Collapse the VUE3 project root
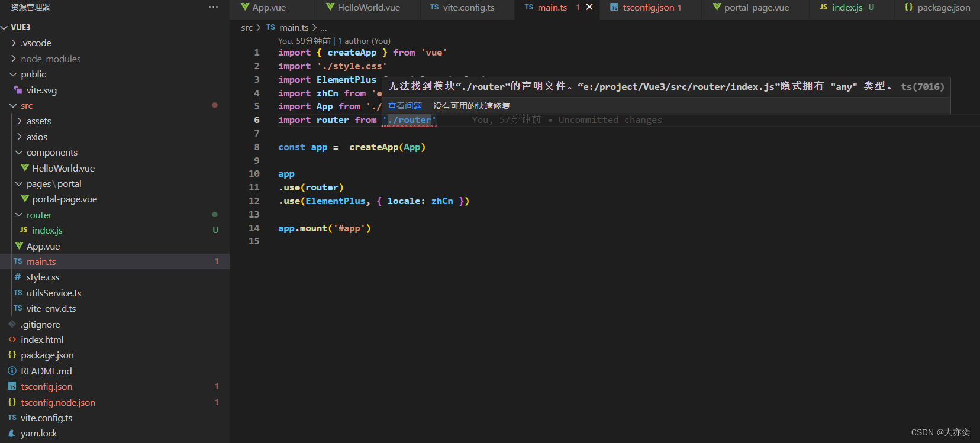 [x=5, y=27]
